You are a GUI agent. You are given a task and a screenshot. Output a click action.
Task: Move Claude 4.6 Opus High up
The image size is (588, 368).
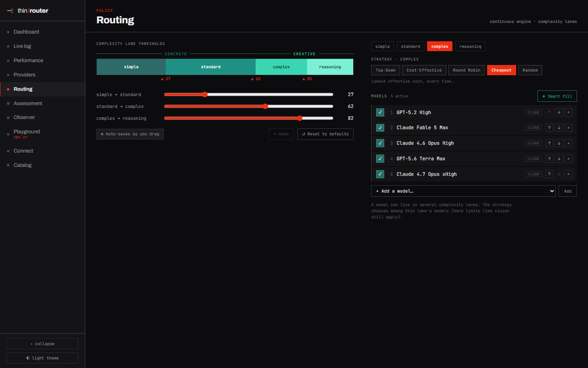[550, 143]
